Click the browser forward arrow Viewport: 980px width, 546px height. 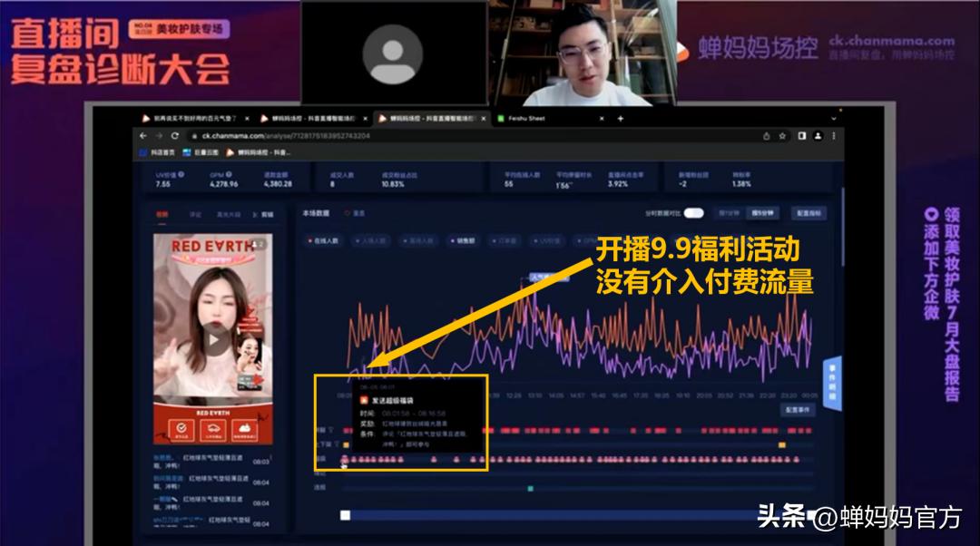point(159,135)
